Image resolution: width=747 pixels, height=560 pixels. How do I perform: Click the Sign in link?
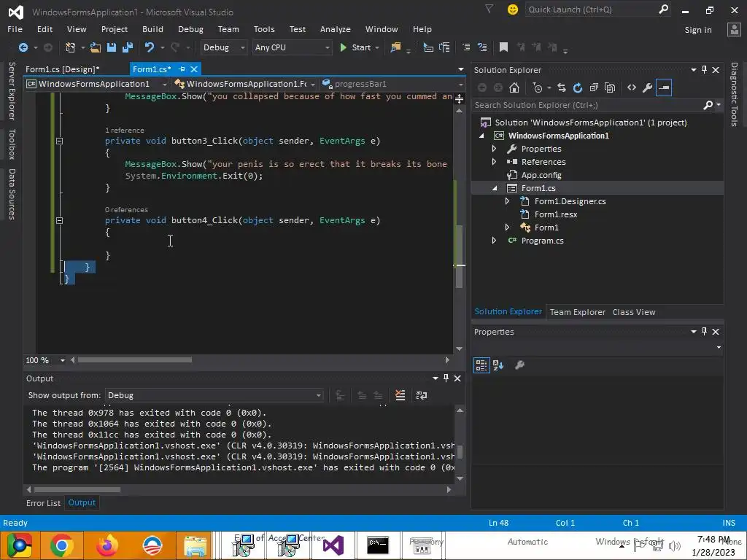click(698, 29)
